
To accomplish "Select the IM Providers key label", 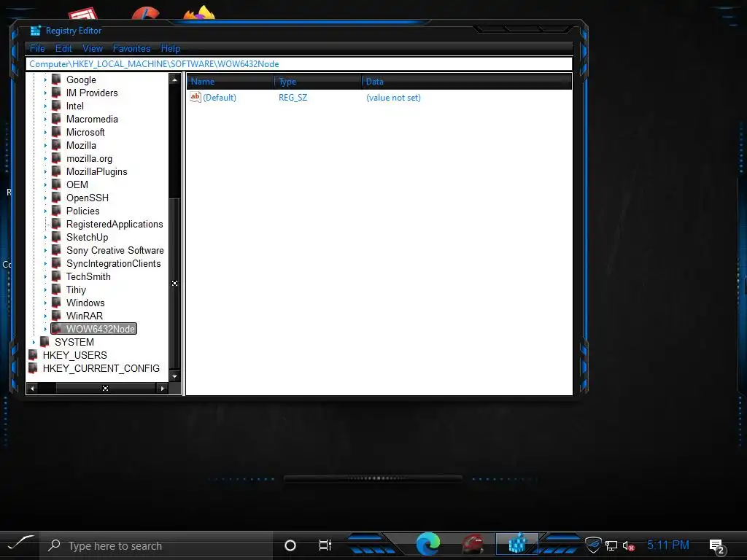I will 92,93.
